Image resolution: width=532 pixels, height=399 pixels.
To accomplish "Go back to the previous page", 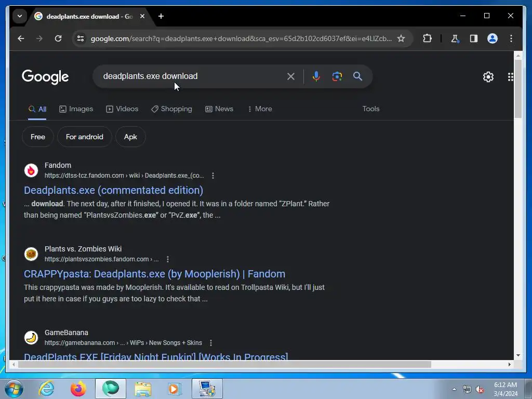I will click(21, 38).
